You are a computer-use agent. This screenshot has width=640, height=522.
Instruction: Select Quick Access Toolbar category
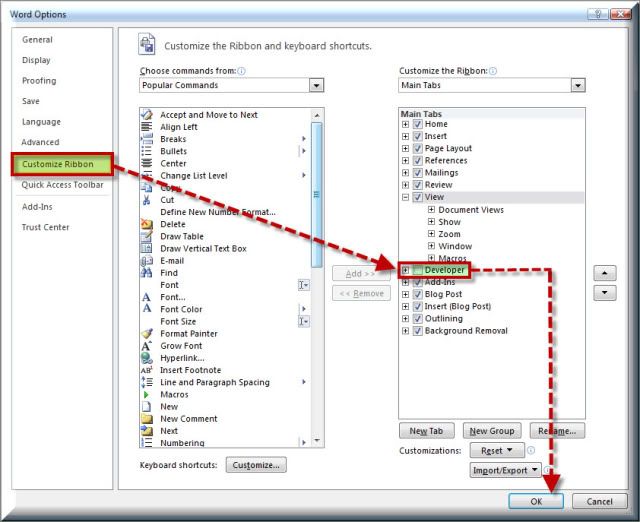pyautogui.click(x=62, y=185)
